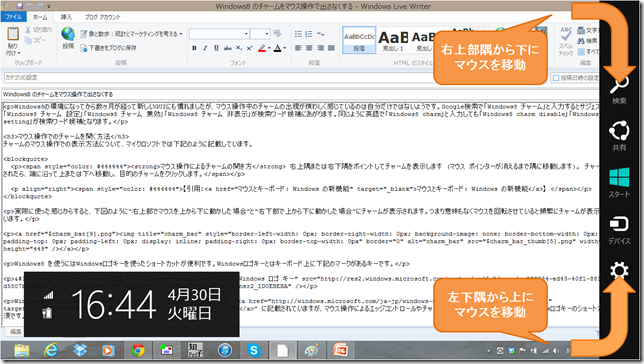Select the Paragraph (段落) HTML style
The width and height of the screenshot is (644, 364).
[x=359, y=40]
